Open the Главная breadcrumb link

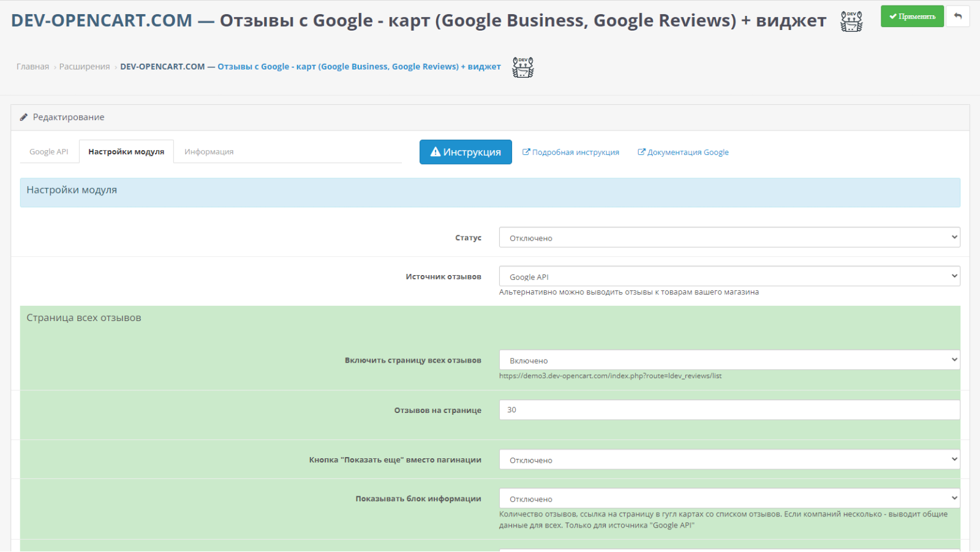[x=32, y=67]
